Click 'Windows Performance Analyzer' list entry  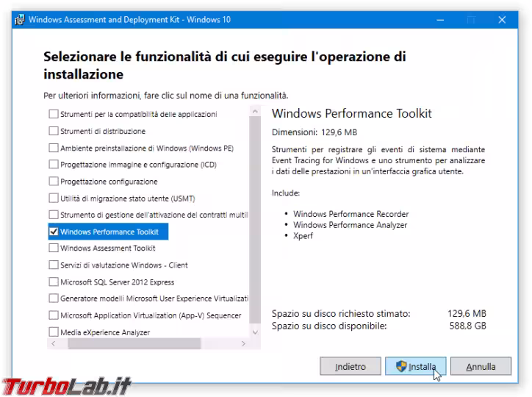pyautogui.click(x=351, y=225)
